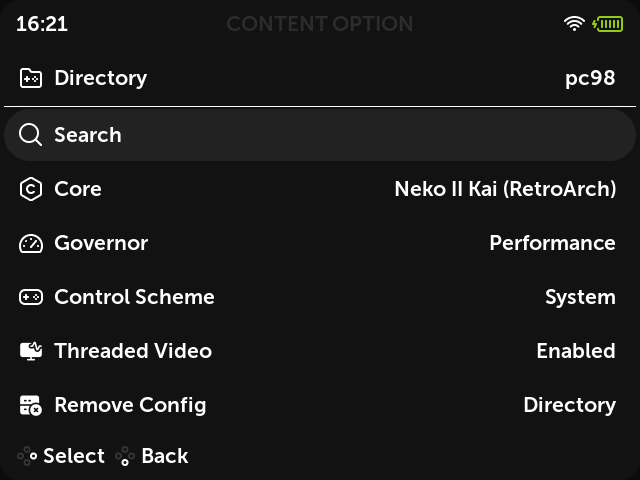Click the Search input row
The height and width of the screenshot is (480, 640).
coord(320,135)
